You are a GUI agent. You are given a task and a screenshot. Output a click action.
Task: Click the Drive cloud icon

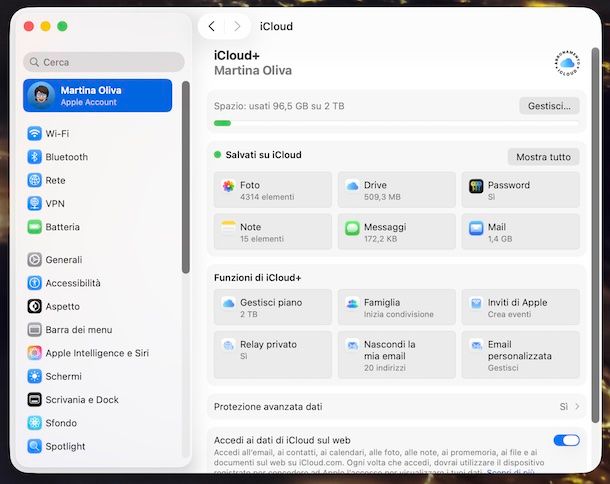coord(352,186)
